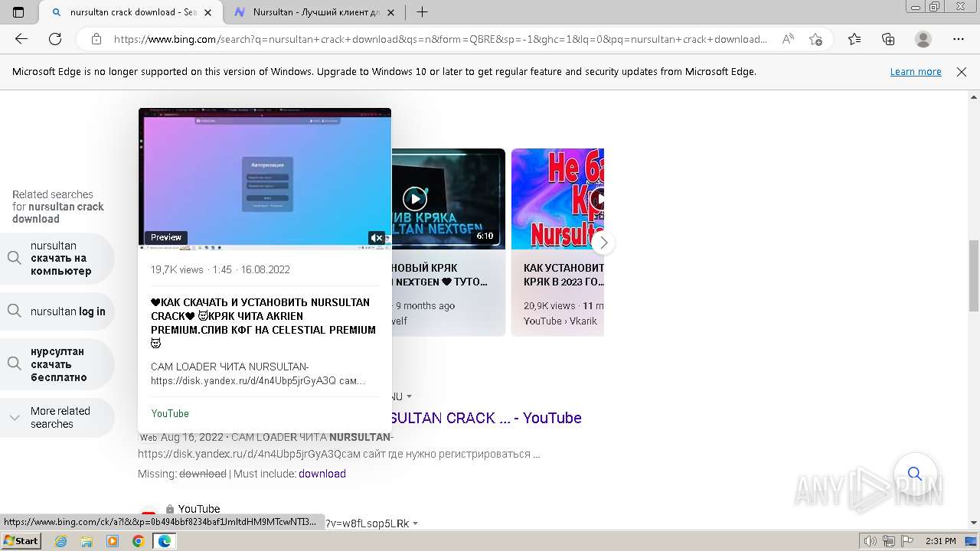Expand More related searches
Viewport: 980px width, 551px height.
point(57,418)
